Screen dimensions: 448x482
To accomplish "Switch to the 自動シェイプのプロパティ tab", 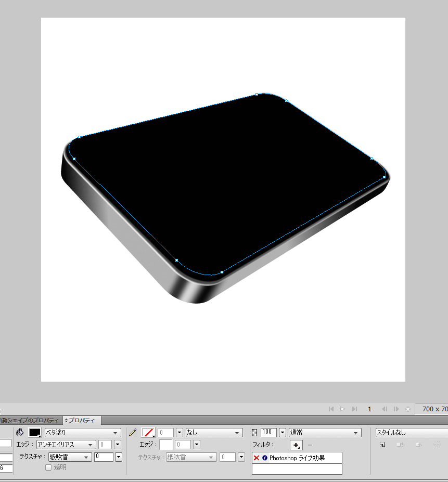I will coord(30,420).
